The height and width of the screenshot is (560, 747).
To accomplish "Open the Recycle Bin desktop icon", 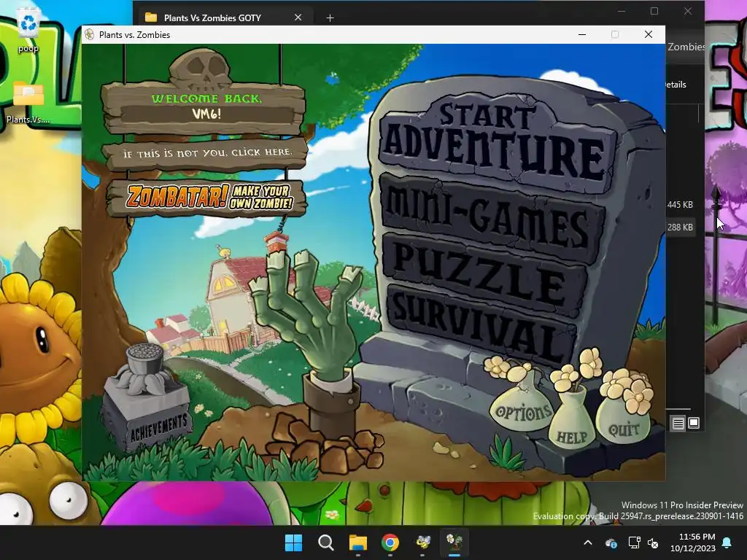I will click(x=28, y=29).
